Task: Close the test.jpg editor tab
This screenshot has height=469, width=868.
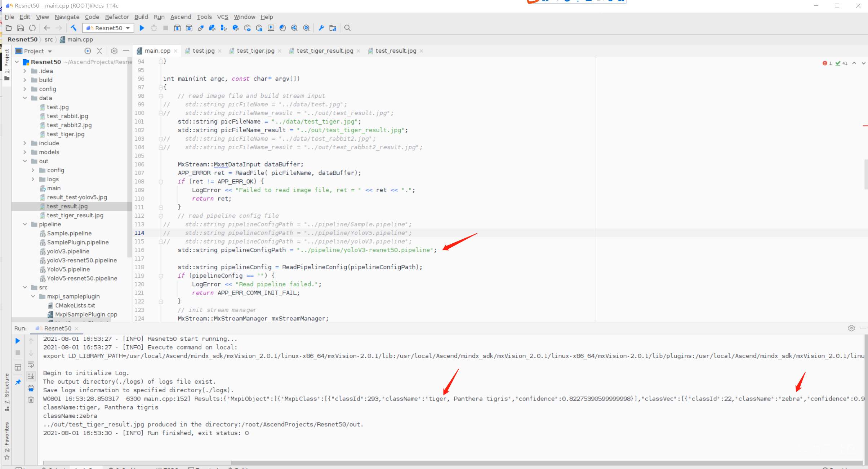Action: [220, 51]
